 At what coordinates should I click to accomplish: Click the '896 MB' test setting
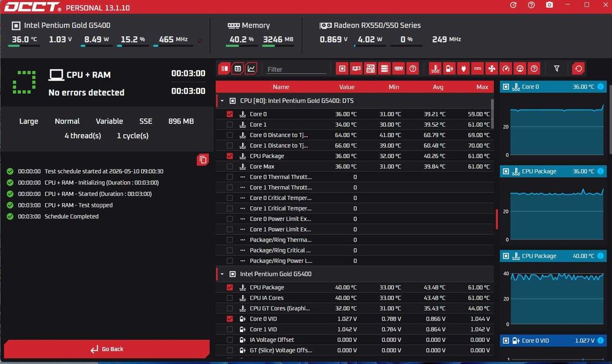[x=181, y=121]
